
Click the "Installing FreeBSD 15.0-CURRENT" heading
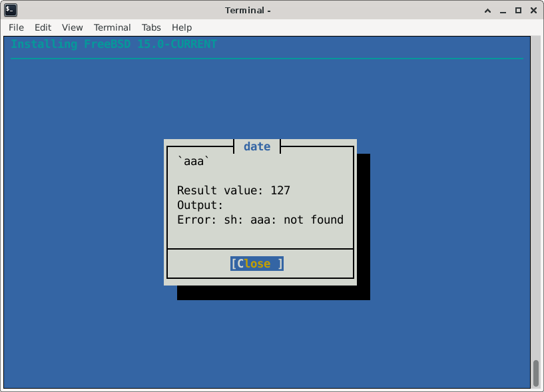[x=114, y=44]
